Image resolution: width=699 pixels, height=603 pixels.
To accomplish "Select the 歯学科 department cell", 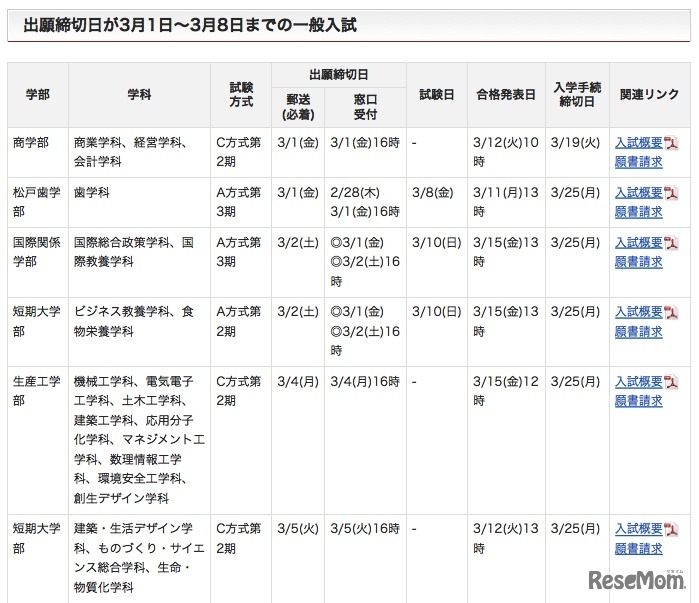I will [x=139, y=202].
